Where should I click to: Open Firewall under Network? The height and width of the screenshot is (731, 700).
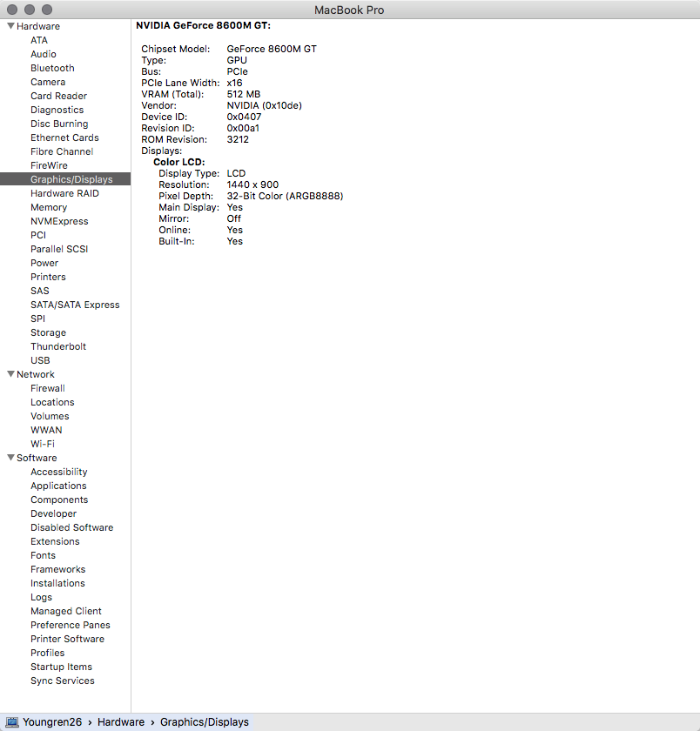coord(48,388)
